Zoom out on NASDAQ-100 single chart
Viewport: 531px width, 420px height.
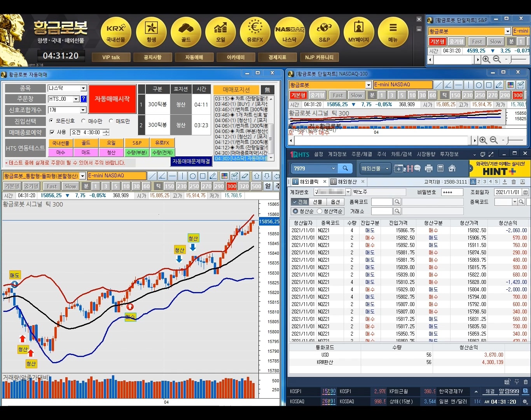[494, 140]
